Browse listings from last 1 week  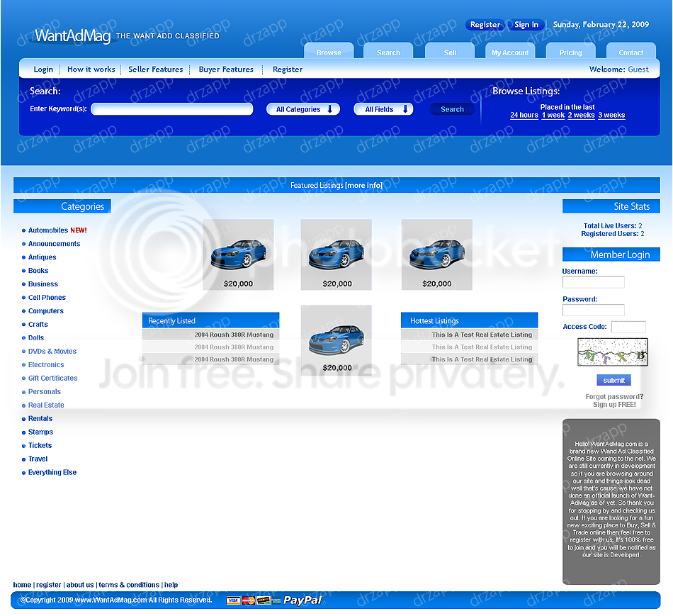[553, 115]
